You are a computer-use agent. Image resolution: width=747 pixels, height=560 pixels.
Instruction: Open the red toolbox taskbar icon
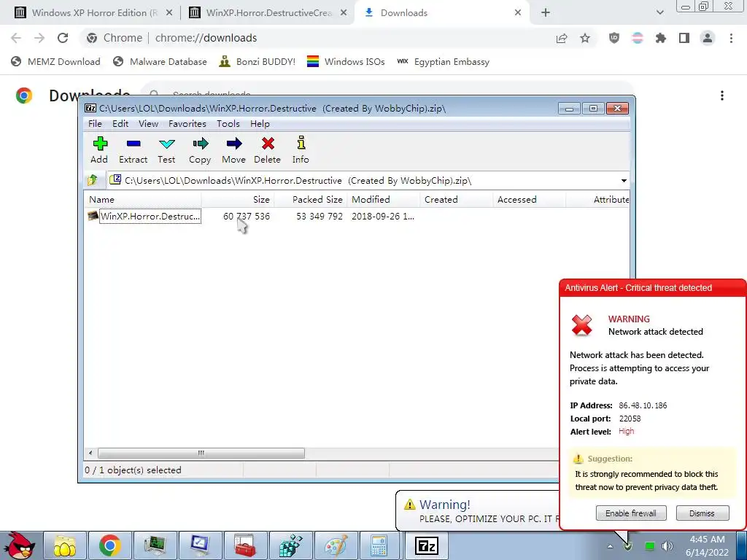(x=245, y=545)
